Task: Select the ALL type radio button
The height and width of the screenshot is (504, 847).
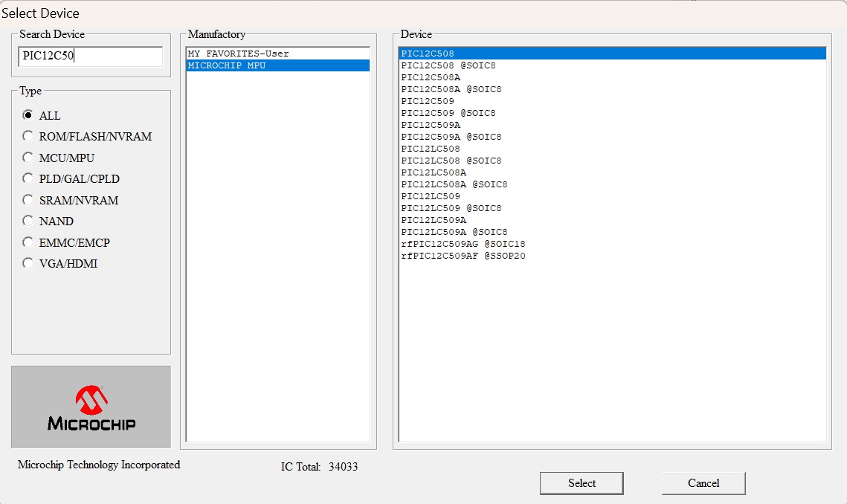Action: [28, 115]
